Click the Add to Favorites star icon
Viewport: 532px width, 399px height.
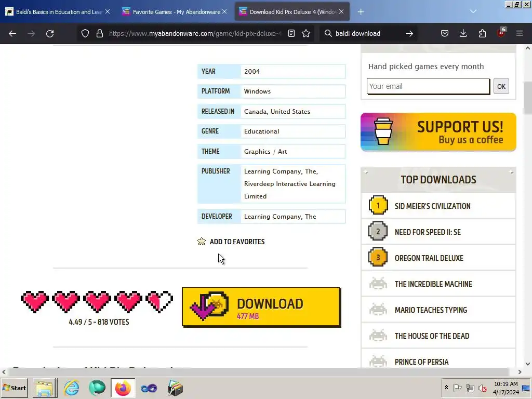(x=202, y=242)
